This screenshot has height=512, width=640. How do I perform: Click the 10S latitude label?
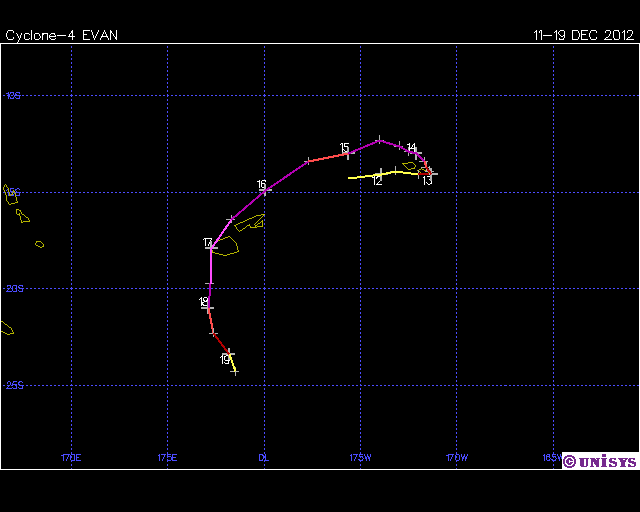[13, 96]
